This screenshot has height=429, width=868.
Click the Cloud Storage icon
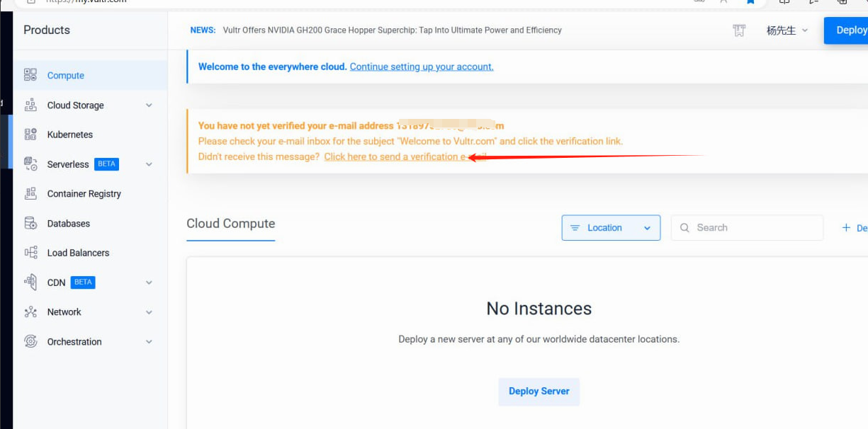click(30, 105)
